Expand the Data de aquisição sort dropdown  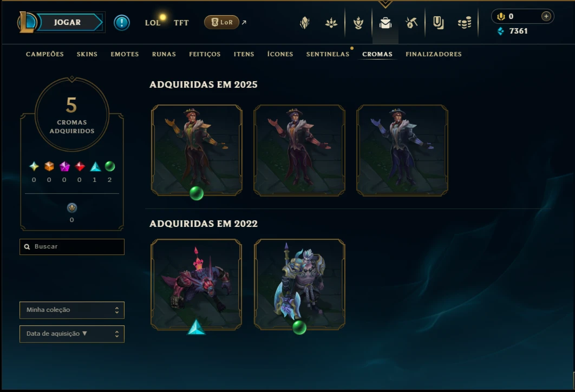[x=72, y=334]
